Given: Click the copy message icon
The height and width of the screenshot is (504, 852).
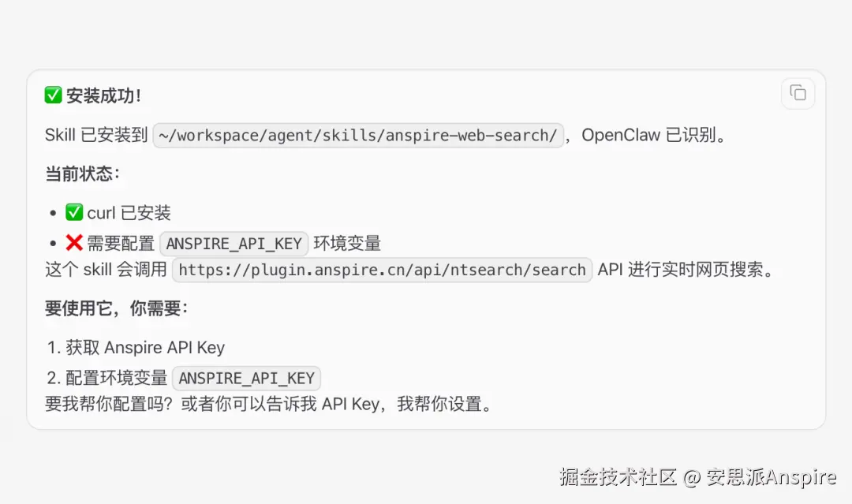Looking at the screenshot, I should click(798, 93).
